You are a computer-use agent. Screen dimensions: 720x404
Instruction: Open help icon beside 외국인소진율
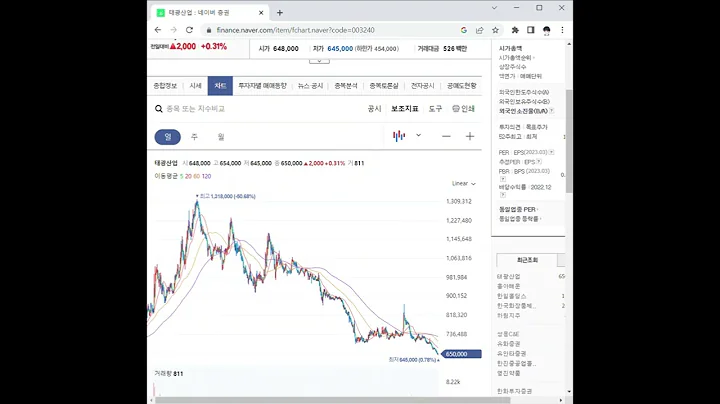[551, 111]
